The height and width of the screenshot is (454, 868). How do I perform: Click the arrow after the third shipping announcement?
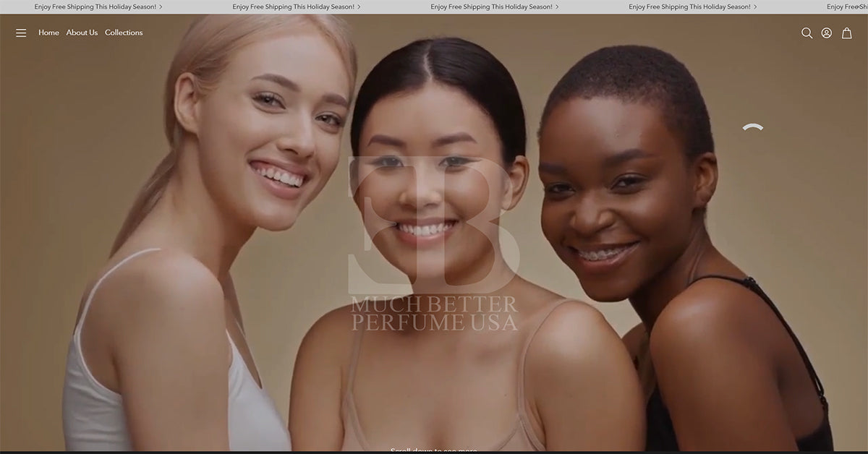[x=557, y=7]
